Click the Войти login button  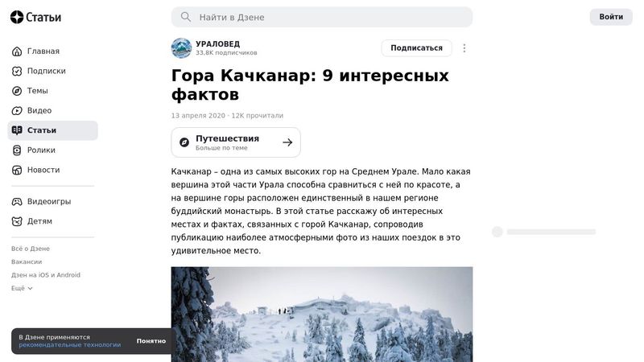[611, 17]
